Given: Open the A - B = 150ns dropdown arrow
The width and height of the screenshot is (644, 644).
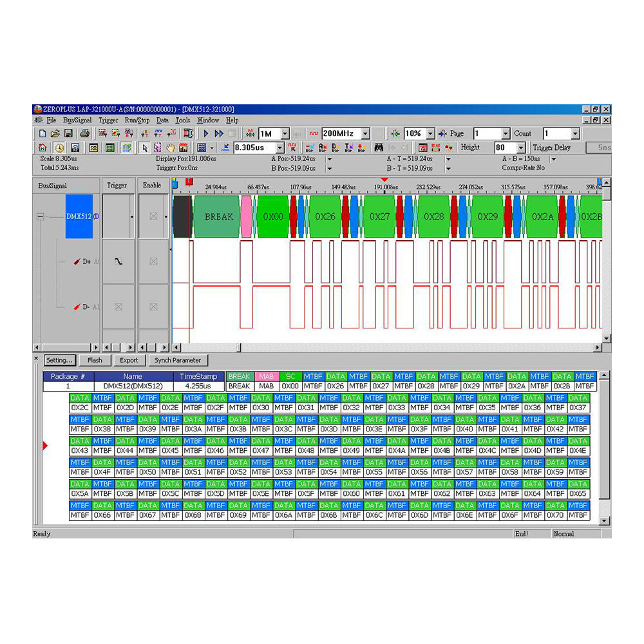Looking at the screenshot, I should [x=554, y=159].
